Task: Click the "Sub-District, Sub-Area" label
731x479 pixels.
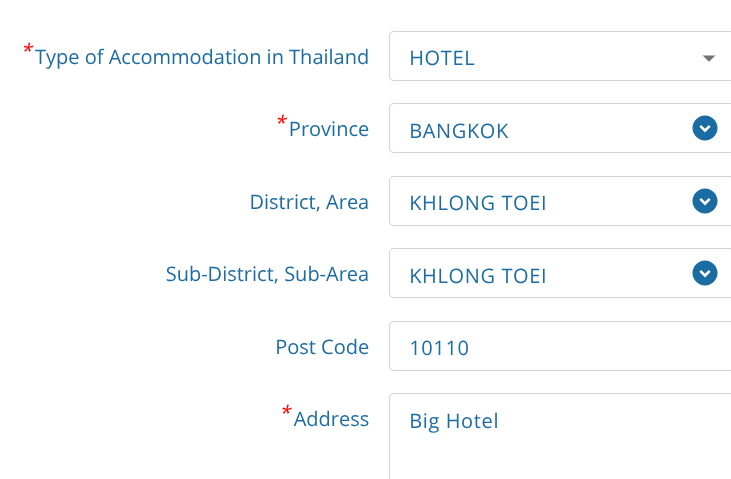Action: point(267,274)
